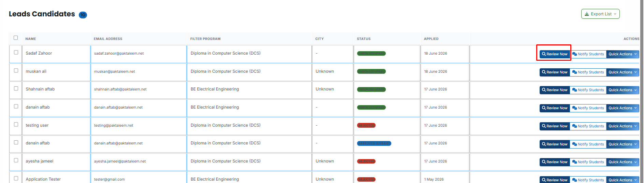The height and width of the screenshot is (183, 644).
Task: Expand Quick Actions for Sadaf Zahoor
Action: point(623,54)
